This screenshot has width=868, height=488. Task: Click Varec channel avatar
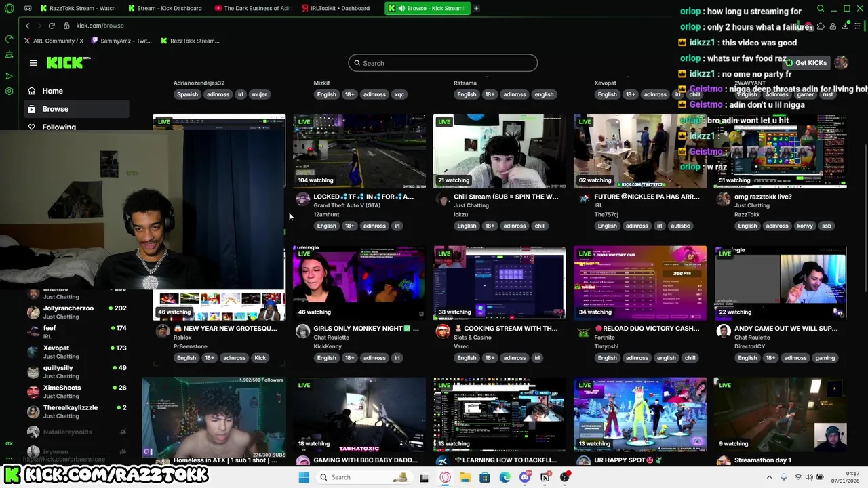coord(443,331)
